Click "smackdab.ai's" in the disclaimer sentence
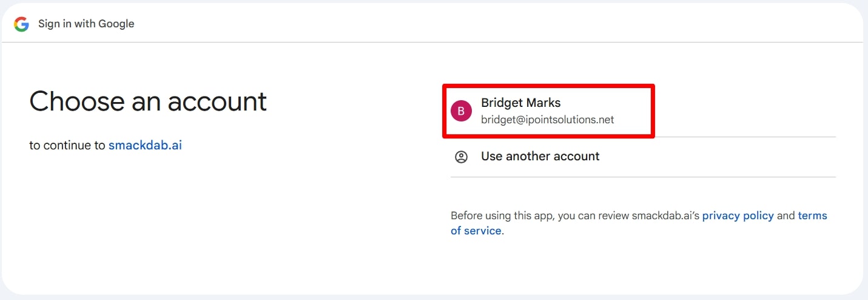This screenshot has height=300, width=868. (x=665, y=216)
